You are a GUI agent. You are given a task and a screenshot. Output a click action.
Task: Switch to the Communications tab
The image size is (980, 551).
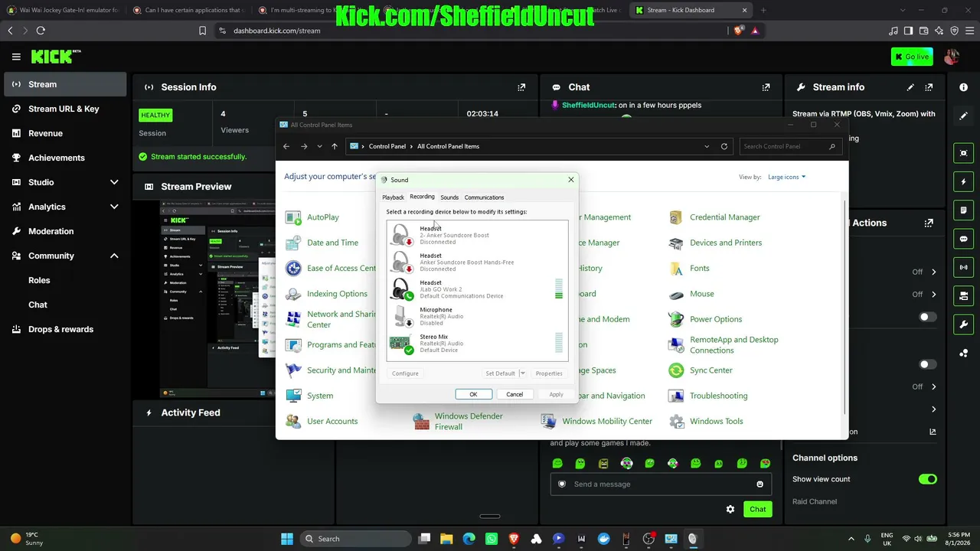tap(484, 197)
